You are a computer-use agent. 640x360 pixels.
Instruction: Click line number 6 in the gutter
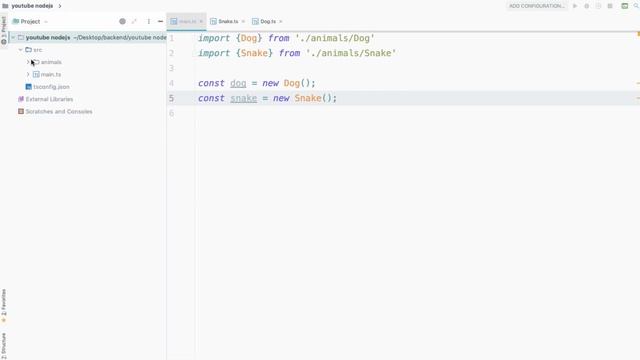pos(171,113)
